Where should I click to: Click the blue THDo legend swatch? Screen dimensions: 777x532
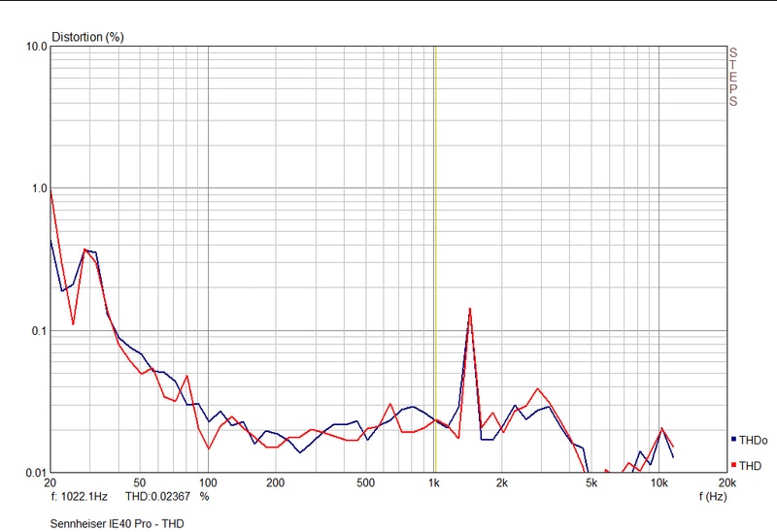tap(732, 440)
